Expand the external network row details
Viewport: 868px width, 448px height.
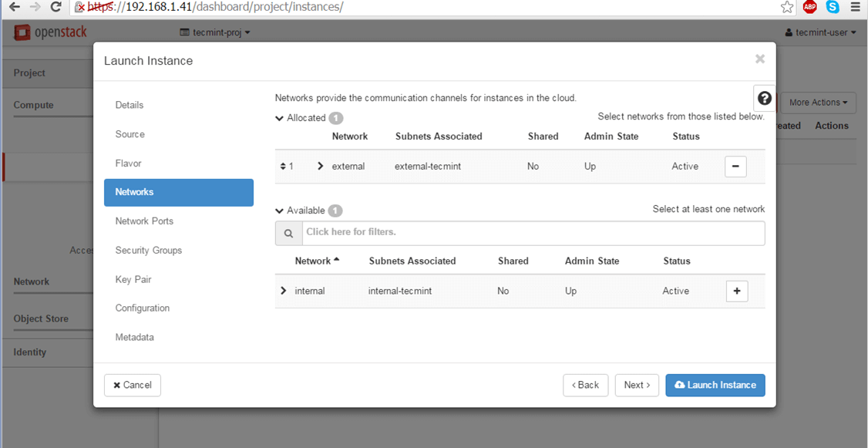(321, 167)
